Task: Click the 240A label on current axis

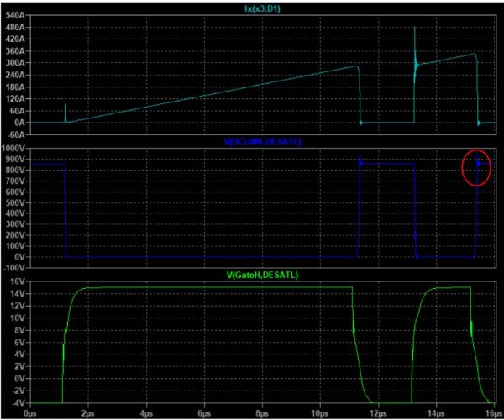Action: point(17,74)
